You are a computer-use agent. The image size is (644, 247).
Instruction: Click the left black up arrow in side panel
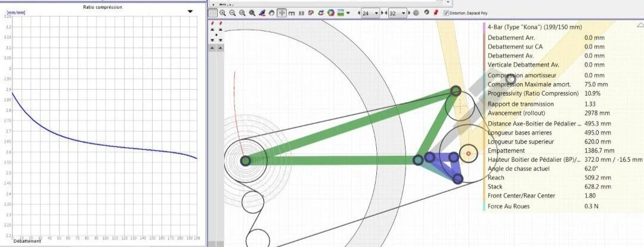click(x=212, y=30)
